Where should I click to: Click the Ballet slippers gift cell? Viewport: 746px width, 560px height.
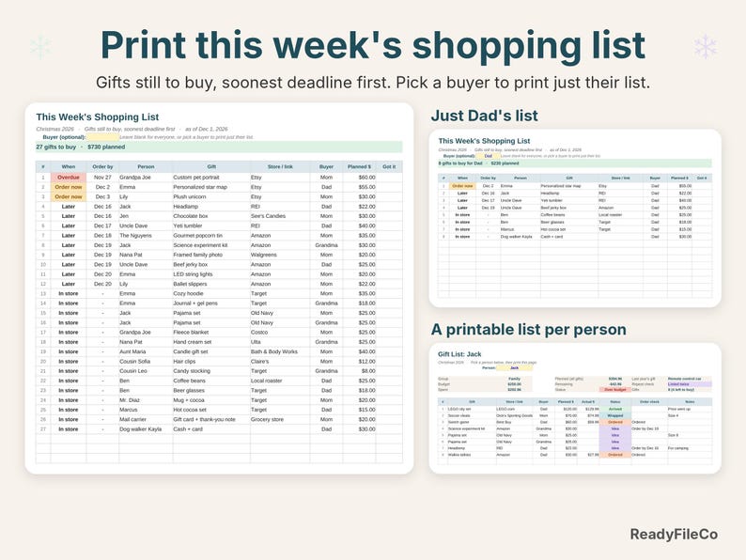(x=211, y=284)
